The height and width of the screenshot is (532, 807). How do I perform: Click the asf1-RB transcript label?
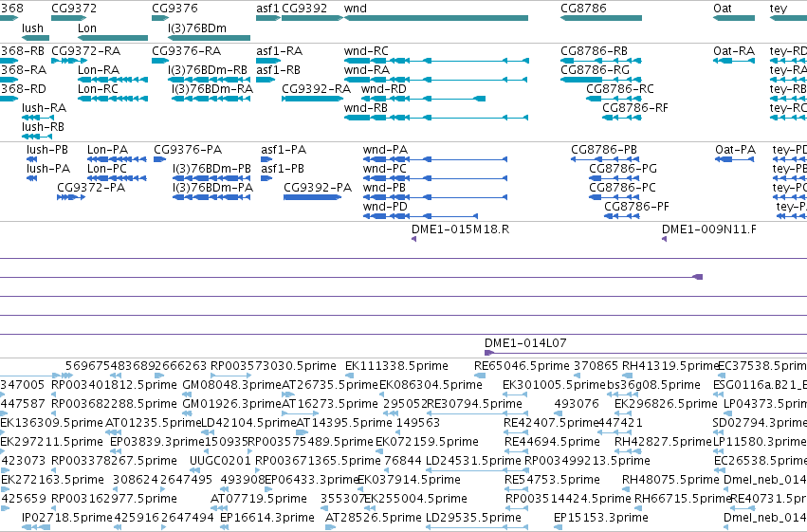[x=280, y=70]
